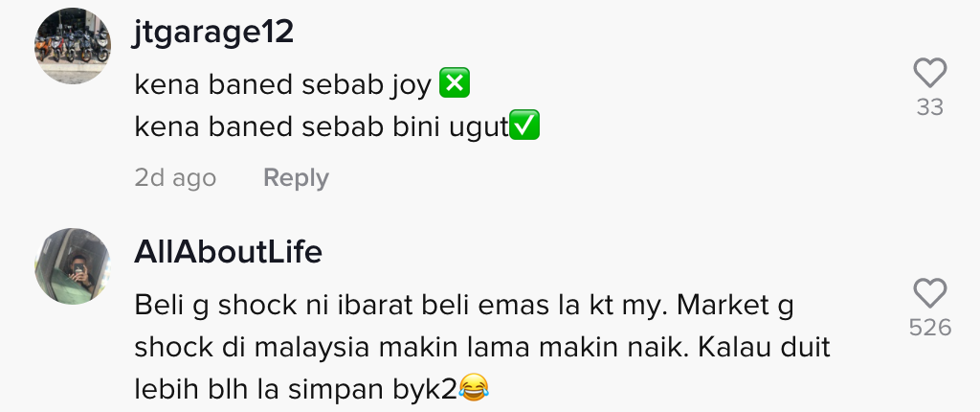This screenshot has width=980, height=412.
Task: Visit the AllAboutLife username link
Action: [x=228, y=252]
